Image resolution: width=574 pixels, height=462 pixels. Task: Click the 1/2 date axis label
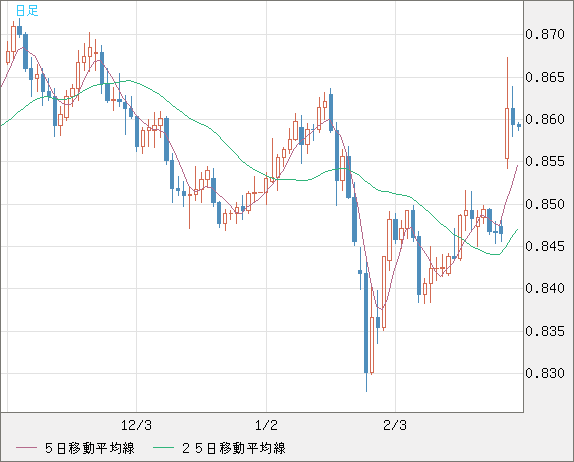click(266, 425)
